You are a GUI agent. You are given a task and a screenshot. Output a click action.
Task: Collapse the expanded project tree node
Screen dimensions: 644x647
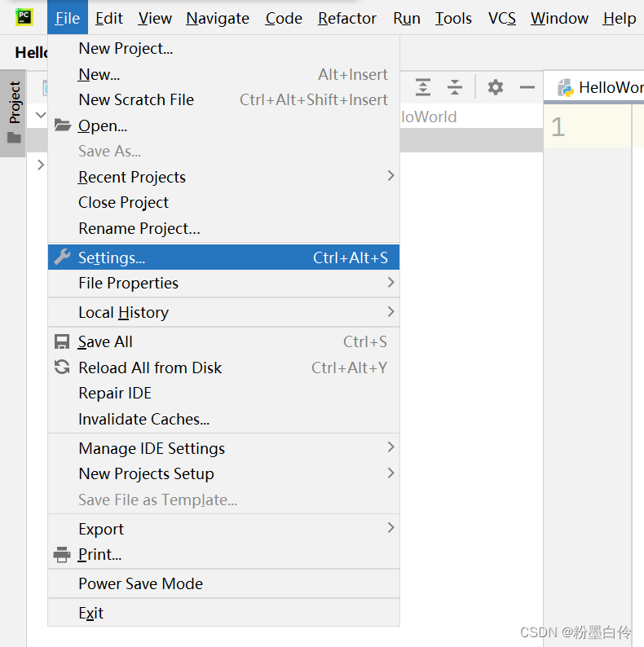click(41, 115)
